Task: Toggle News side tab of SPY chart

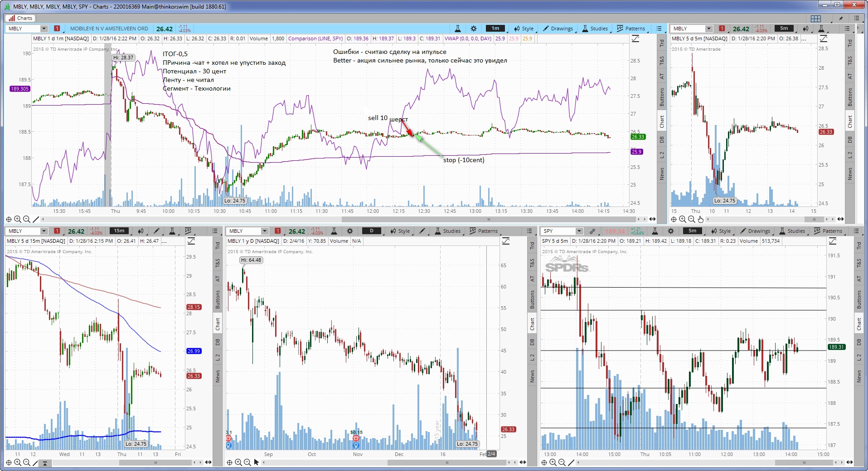Action: 859,376
